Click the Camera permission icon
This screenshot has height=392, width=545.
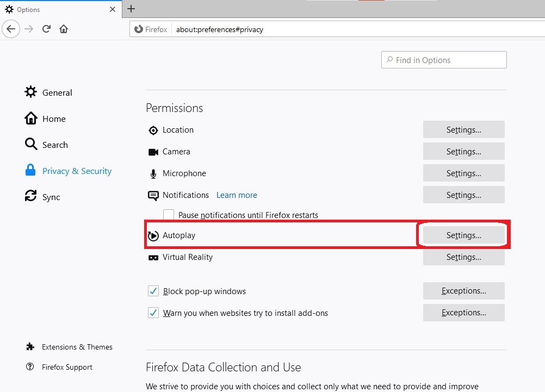click(x=153, y=152)
